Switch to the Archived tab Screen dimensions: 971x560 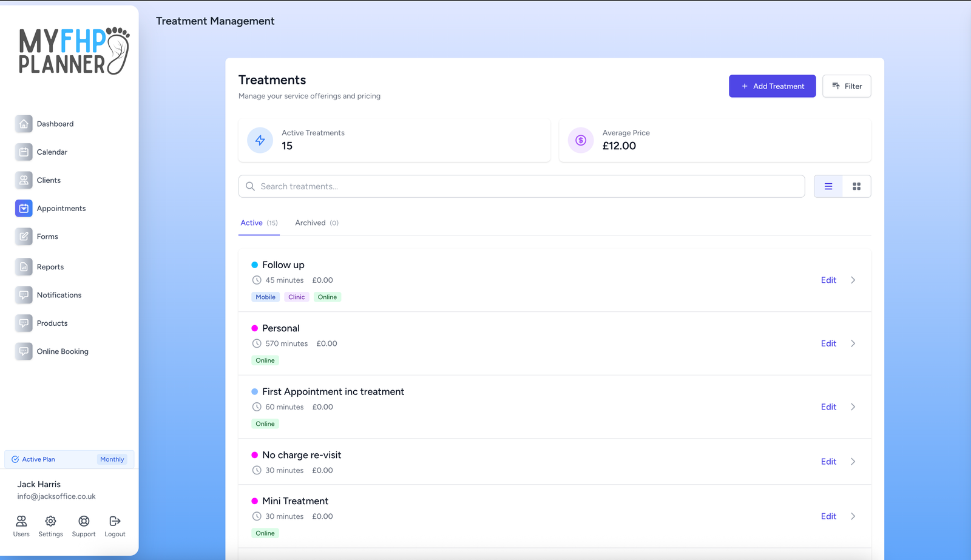310,223
